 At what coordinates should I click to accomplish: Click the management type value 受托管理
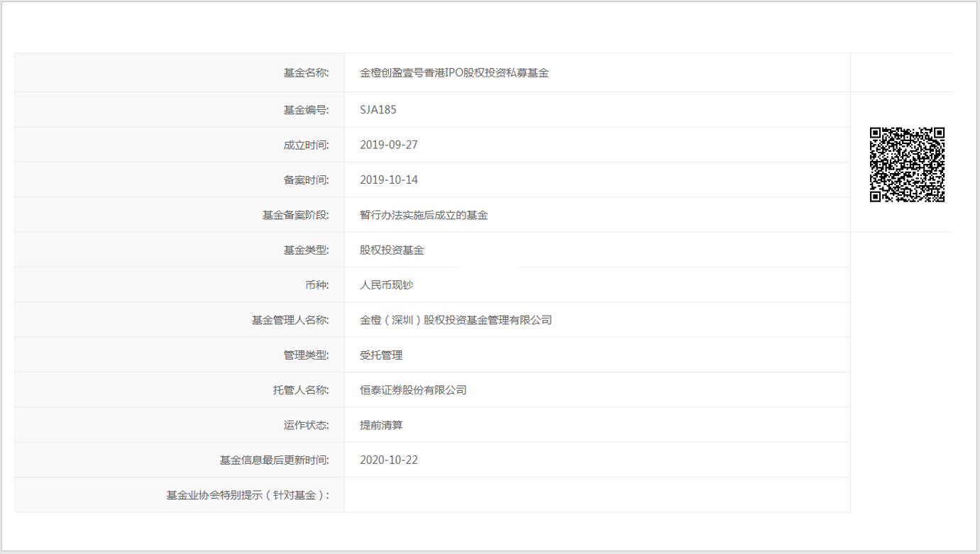(x=381, y=355)
